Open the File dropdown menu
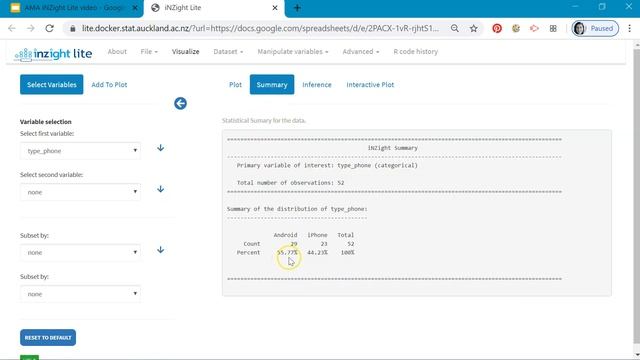Image resolution: width=640 pixels, height=360 pixels. click(x=149, y=51)
